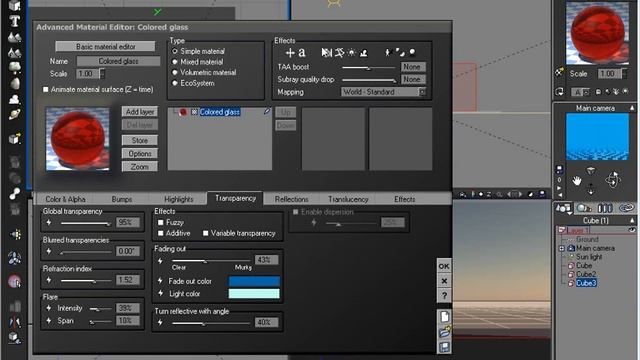Click the terrain mountain tool icon
The image size is (640, 360).
click(x=15, y=37)
